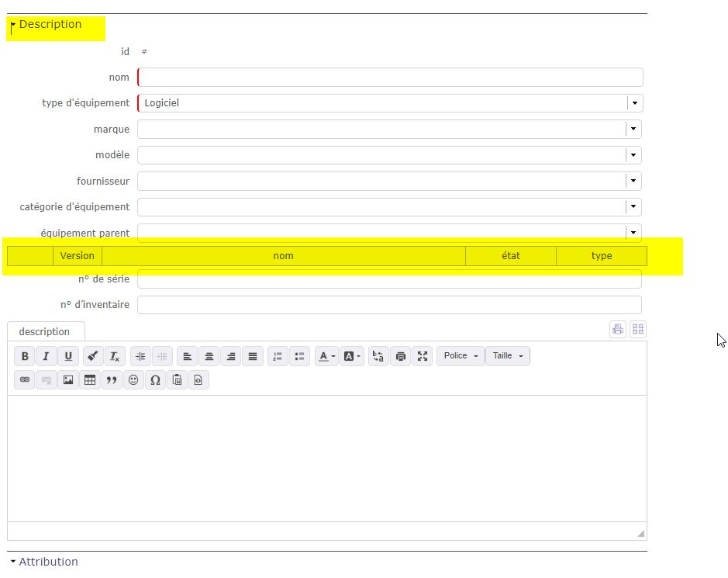
Task: Select the description tab
Action: coord(46,331)
